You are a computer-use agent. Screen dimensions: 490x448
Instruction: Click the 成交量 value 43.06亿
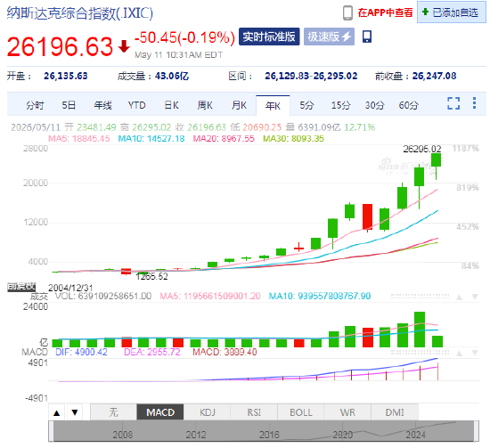[x=172, y=76]
